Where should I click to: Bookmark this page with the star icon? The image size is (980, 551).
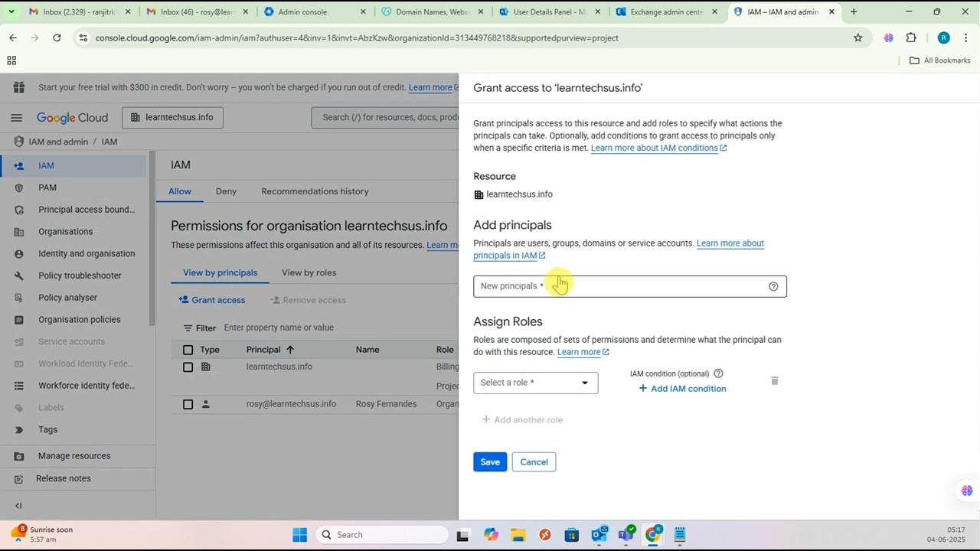tap(858, 37)
